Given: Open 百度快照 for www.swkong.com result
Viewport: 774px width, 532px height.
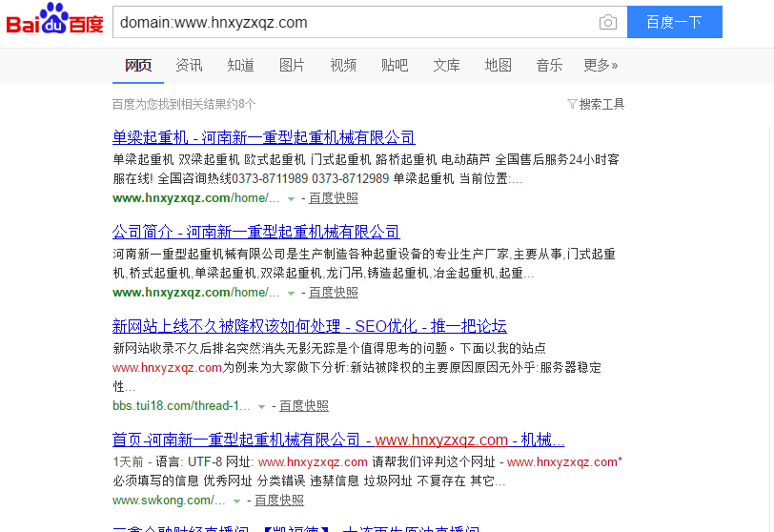Looking at the screenshot, I should [279, 500].
